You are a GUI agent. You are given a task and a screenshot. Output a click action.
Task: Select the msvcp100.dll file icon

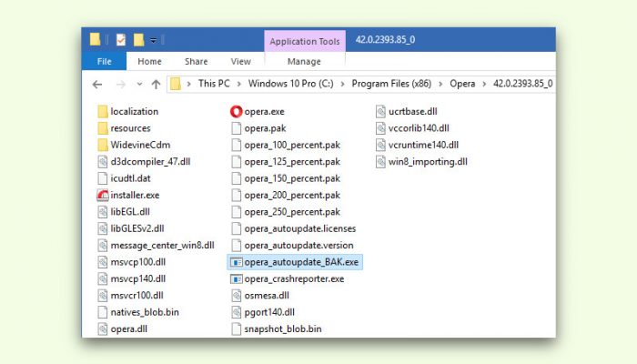pyautogui.click(x=103, y=262)
